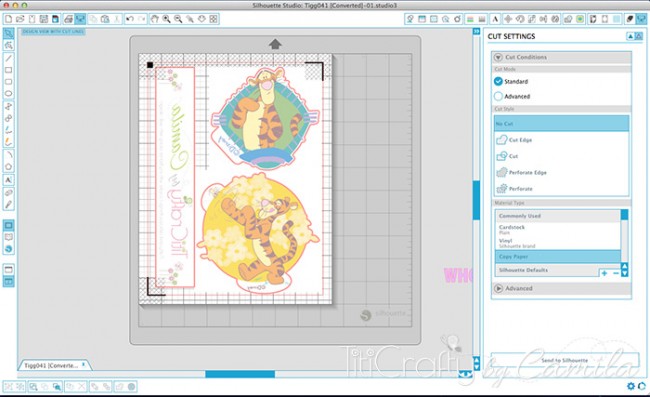Expand the Advanced section at panel bottom

[498, 288]
